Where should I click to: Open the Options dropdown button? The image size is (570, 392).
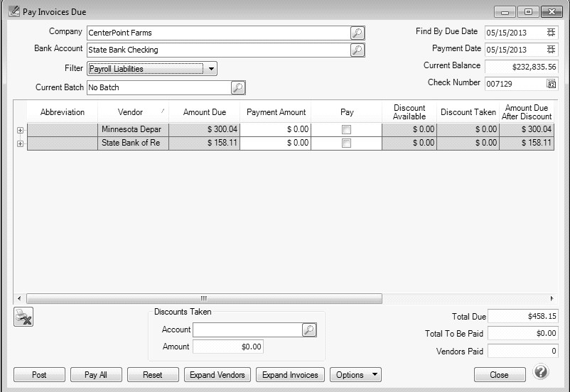tap(355, 375)
